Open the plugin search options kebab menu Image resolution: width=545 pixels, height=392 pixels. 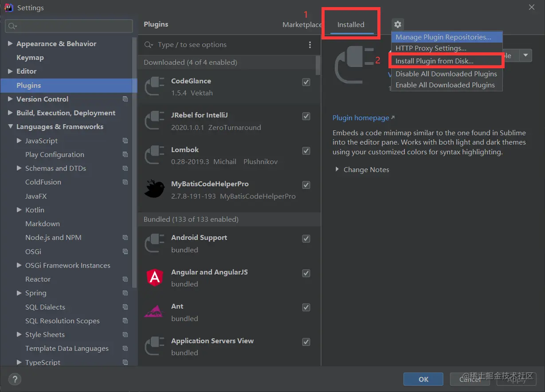tap(310, 45)
